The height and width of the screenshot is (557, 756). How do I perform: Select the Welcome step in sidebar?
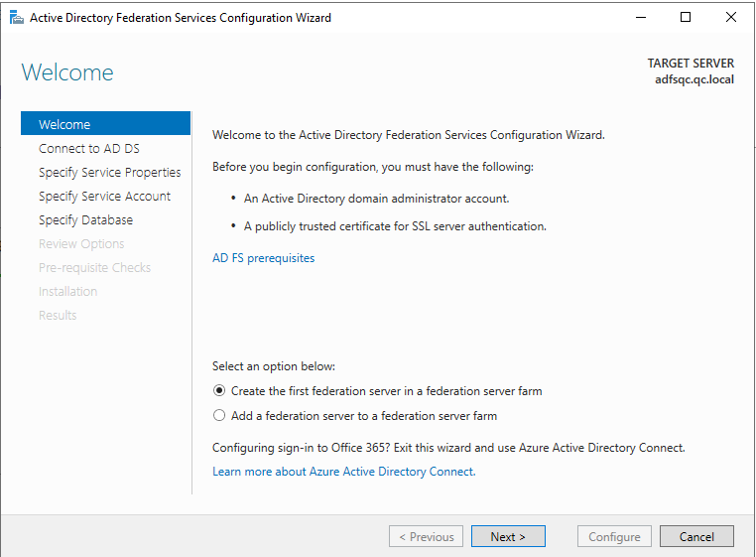click(64, 124)
